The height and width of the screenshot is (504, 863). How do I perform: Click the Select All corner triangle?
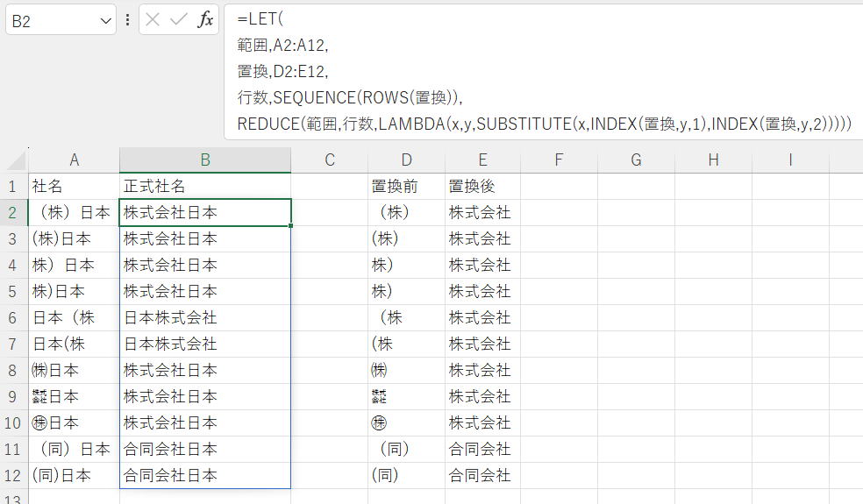pyautogui.click(x=17, y=160)
